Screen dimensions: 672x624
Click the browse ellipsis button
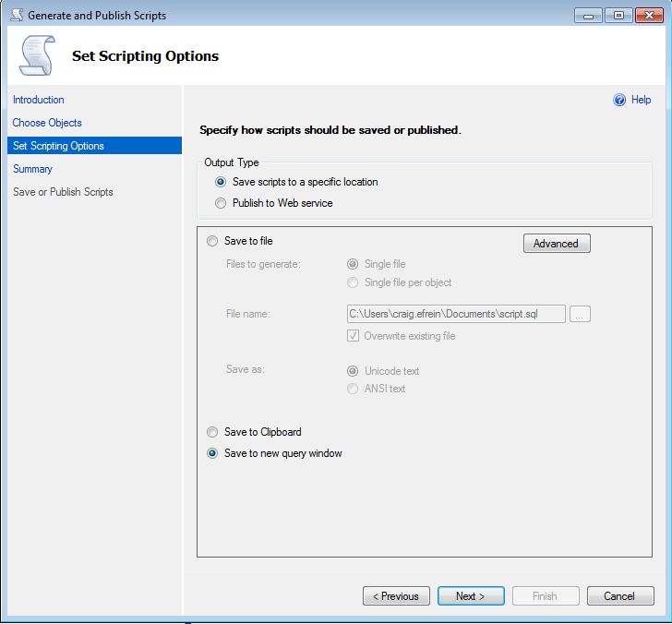click(580, 314)
